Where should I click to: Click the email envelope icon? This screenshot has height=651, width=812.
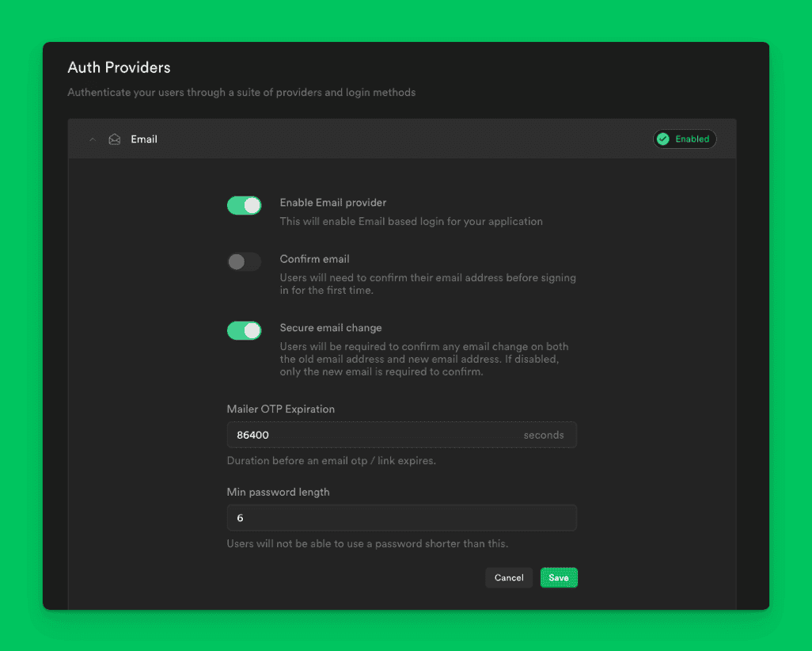coord(114,139)
